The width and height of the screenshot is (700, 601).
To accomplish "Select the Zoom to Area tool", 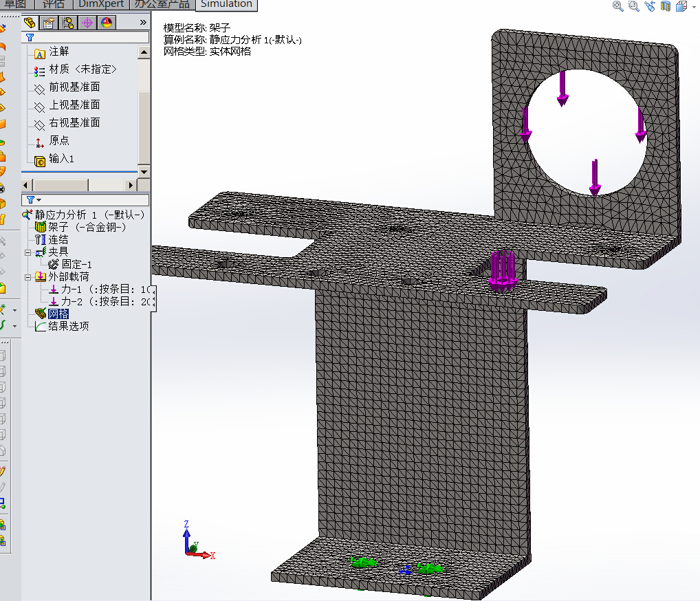I will coord(633,6).
